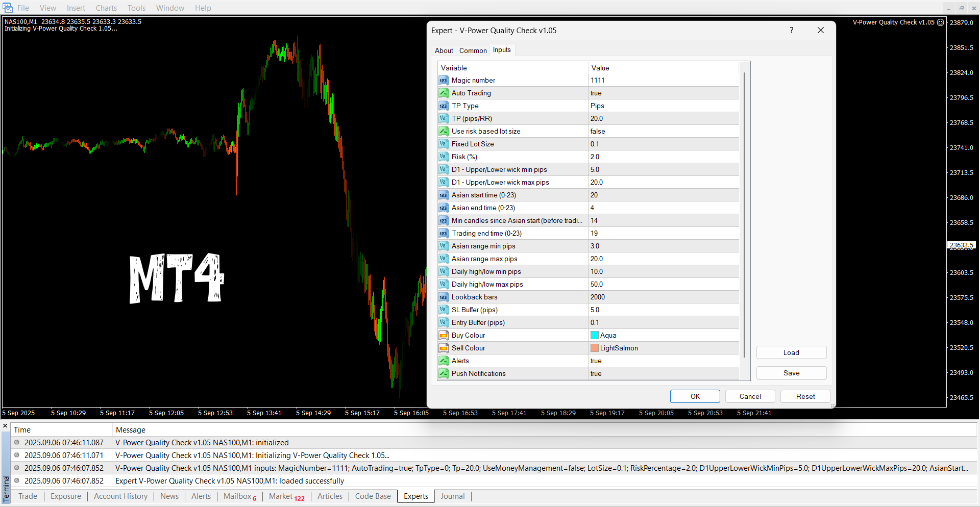Screen dimensions: 980x507
Task: Open the Journal tab in Terminal
Action: click(453, 496)
